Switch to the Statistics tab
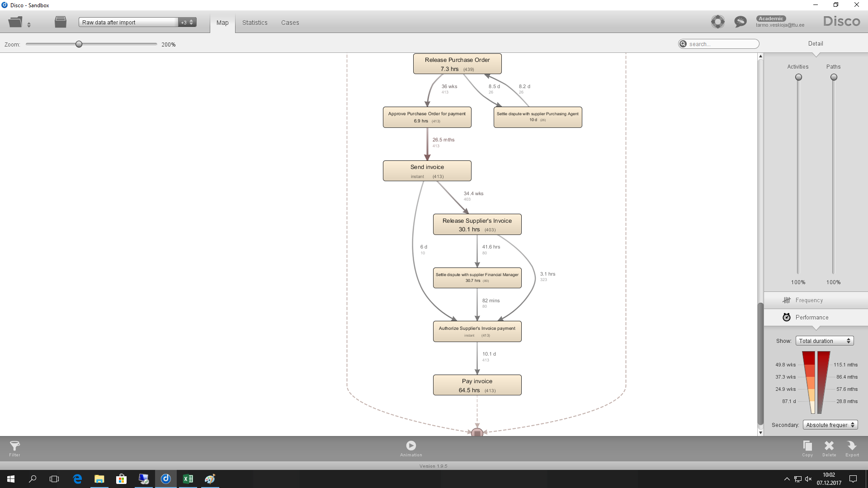868x488 pixels. pos(255,23)
